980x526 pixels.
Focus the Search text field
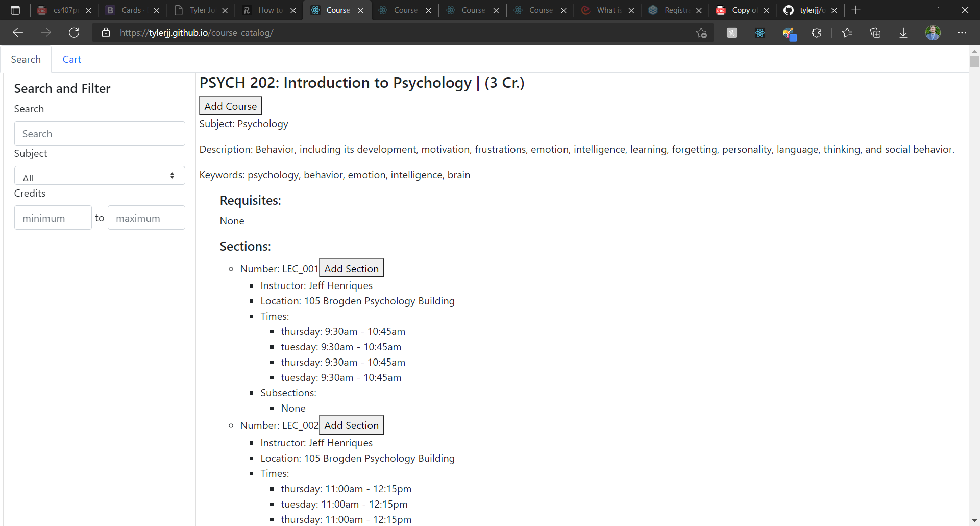tap(100, 133)
